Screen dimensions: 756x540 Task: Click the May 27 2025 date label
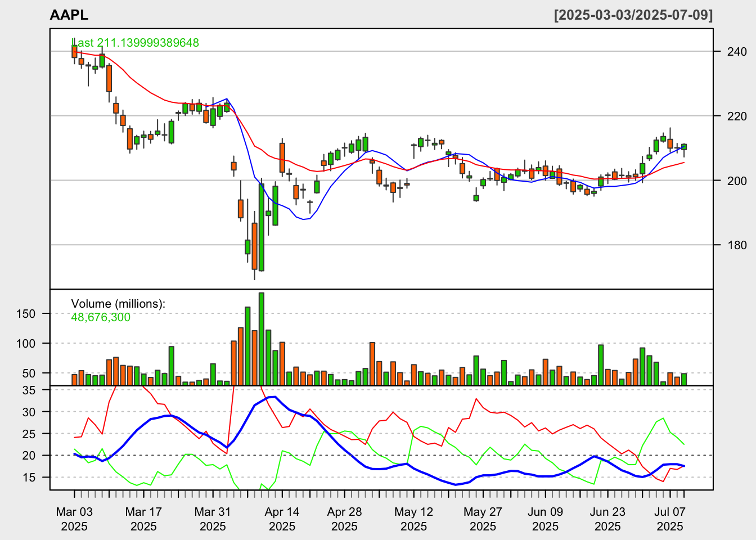coord(483,519)
